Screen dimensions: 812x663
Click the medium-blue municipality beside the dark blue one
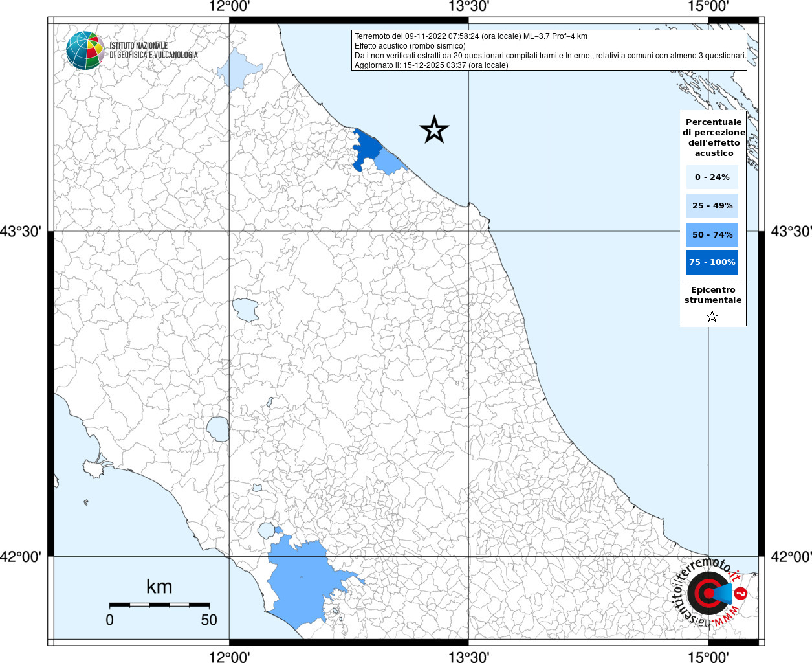(390, 161)
